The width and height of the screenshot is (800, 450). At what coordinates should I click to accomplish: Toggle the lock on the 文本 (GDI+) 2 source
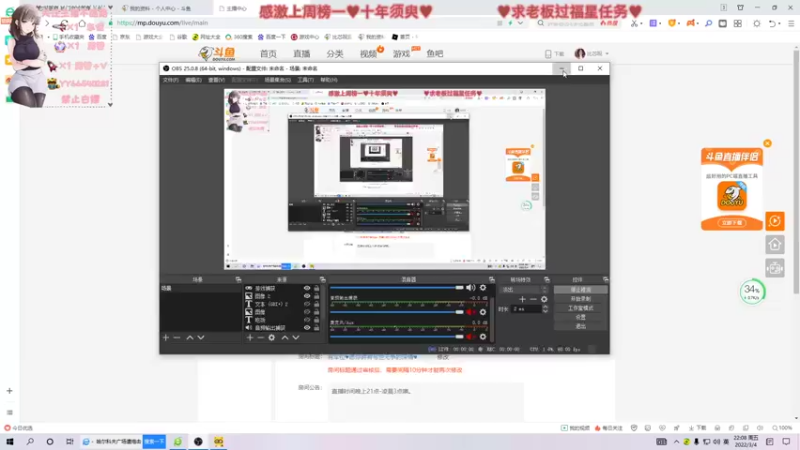[x=316, y=304]
